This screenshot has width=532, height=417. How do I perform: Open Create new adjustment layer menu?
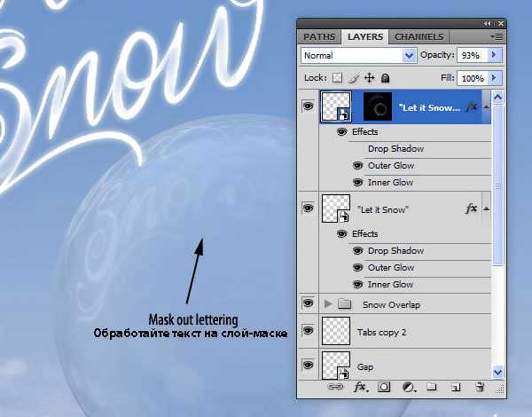pos(409,387)
